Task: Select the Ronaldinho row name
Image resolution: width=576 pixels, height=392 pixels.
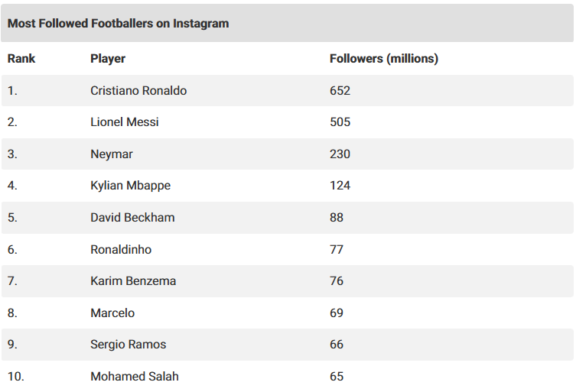Action: tap(121, 250)
